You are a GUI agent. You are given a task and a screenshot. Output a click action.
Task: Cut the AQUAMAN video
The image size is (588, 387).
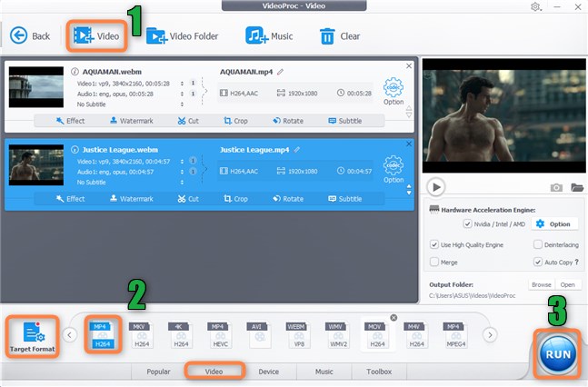[188, 121]
